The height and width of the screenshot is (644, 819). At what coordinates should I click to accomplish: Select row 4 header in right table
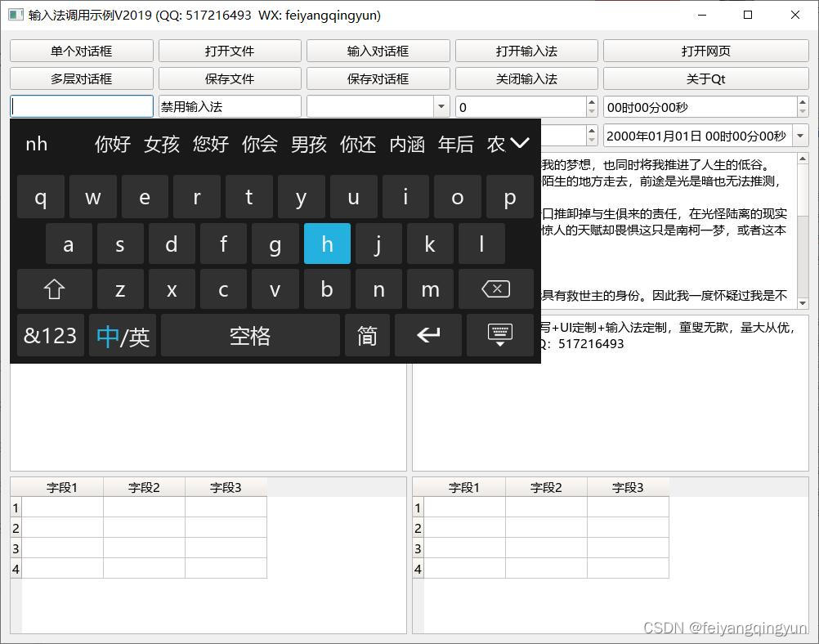pos(418,568)
